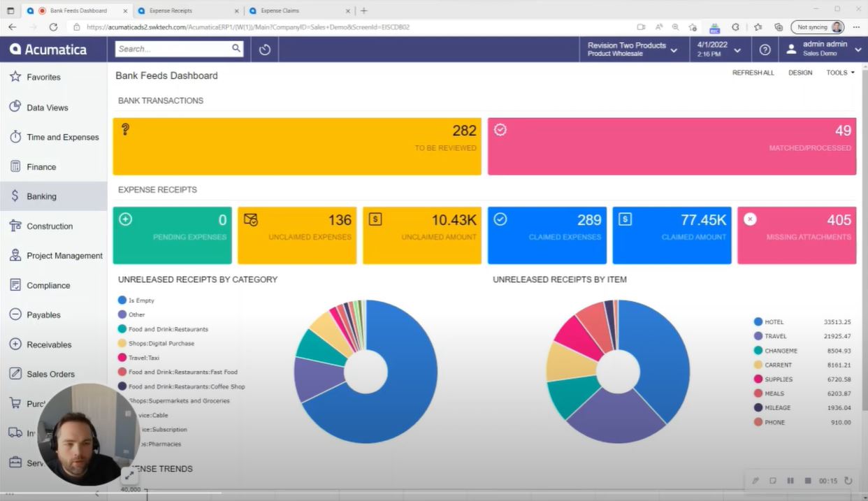Toggle the HOTEL legend color swatch
The width and height of the screenshot is (868, 501).
click(758, 322)
